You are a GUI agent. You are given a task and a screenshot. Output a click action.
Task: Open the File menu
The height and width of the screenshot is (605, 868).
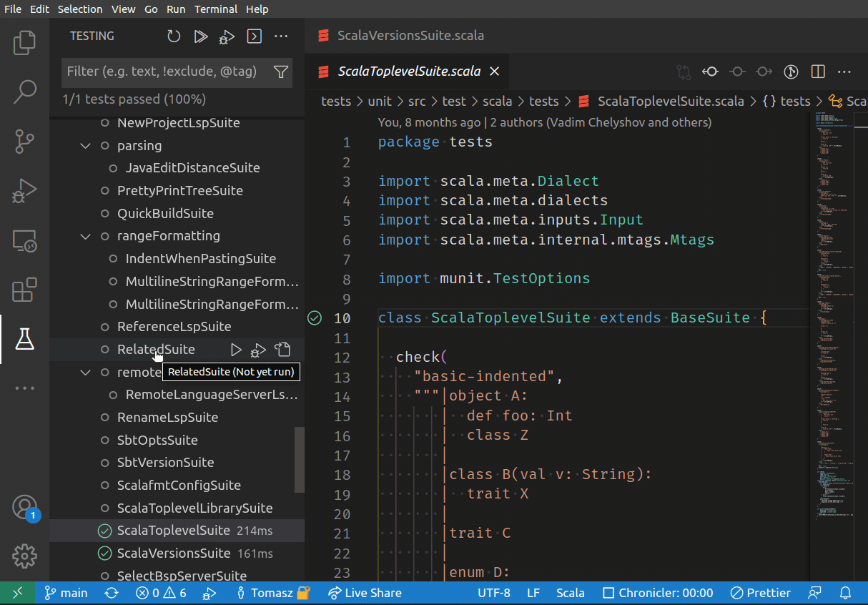(13, 9)
